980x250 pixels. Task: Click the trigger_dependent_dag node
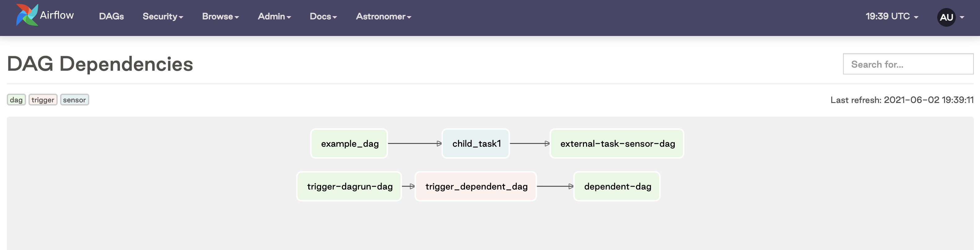point(475,186)
